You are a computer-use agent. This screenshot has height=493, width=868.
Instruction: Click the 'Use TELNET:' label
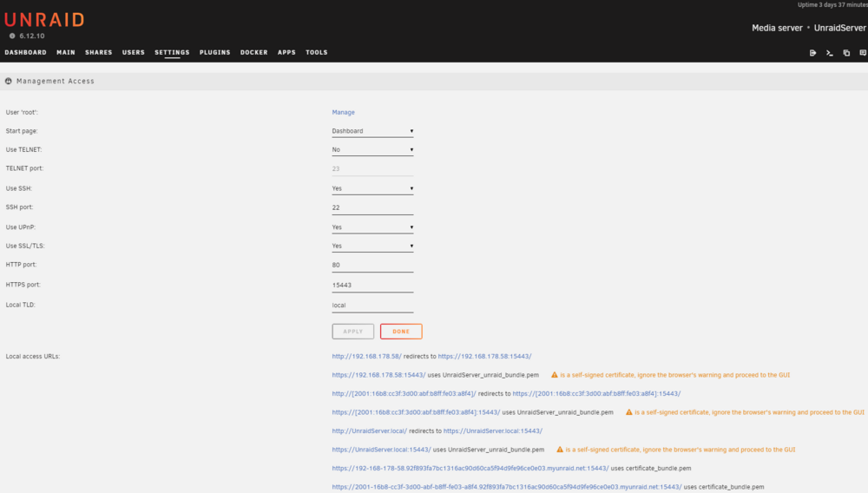click(23, 149)
